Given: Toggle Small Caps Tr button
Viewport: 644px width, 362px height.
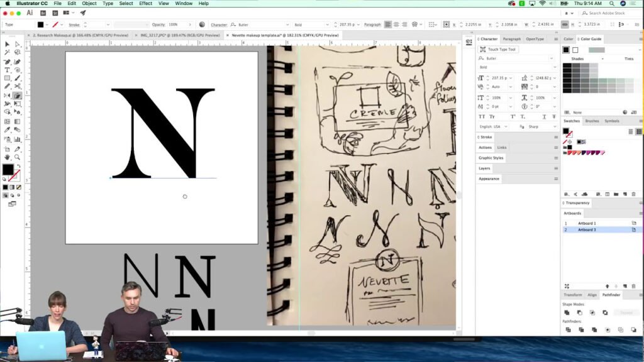Looking at the screenshot, I should [x=492, y=116].
